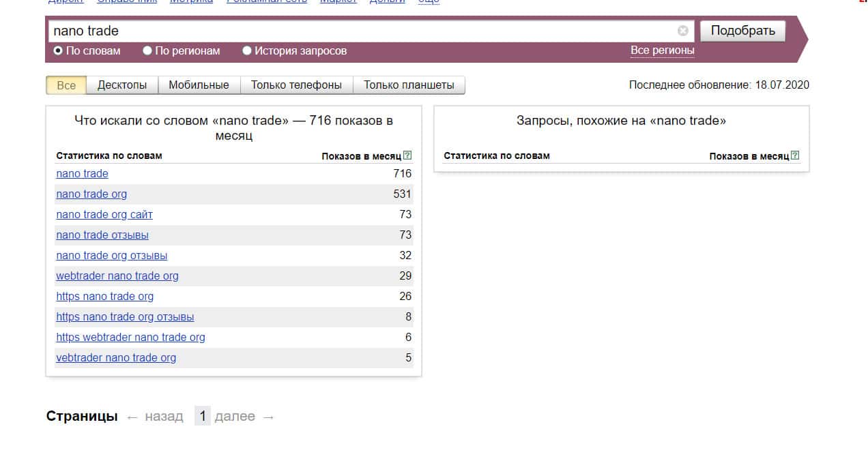Open help icon in similar queries panel header
Screen dimensions: 868x461
tap(795, 155)
